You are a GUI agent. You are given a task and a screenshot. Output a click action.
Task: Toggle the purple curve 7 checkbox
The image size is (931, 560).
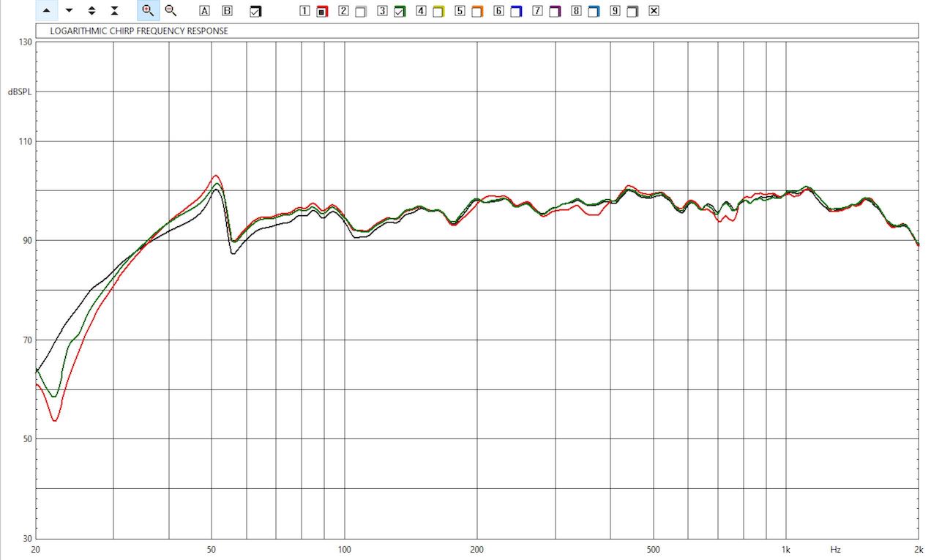coord(554,12)
